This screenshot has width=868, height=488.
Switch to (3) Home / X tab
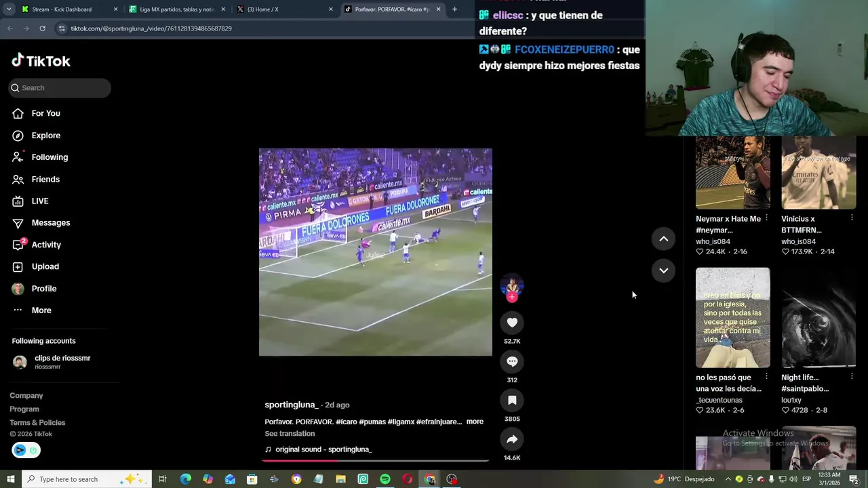click(x=285, y=9)
